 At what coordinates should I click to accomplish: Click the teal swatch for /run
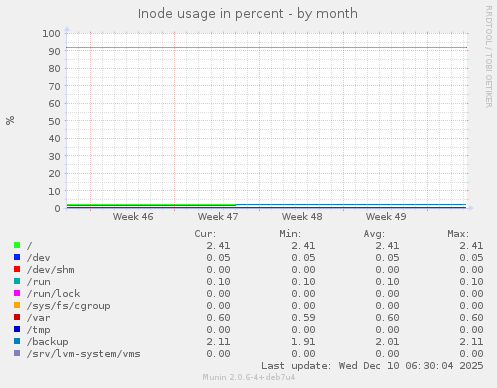(17, 281)
